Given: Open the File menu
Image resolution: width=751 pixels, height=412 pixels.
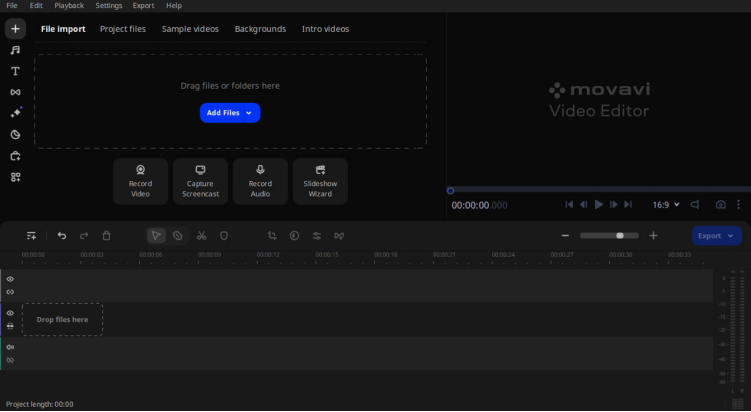Looking at the screenshot, I should [x=12, y=5].
